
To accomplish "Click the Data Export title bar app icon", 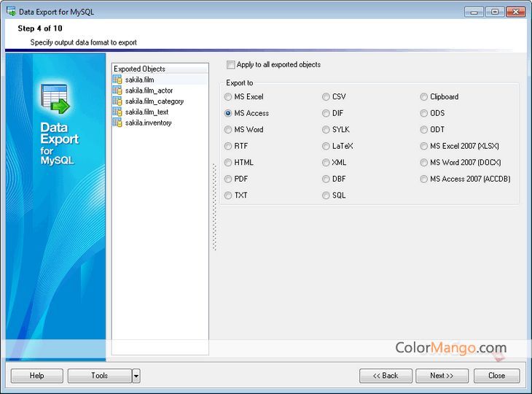I will (x=11, y=11).
